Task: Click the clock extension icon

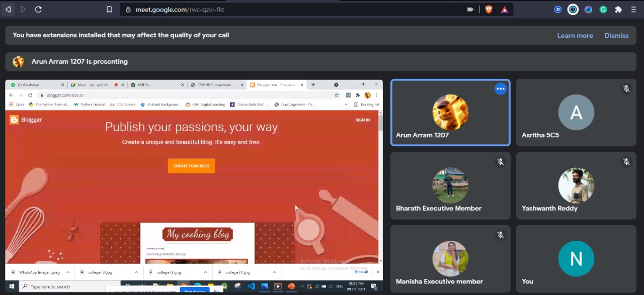Action: [573, 9]
